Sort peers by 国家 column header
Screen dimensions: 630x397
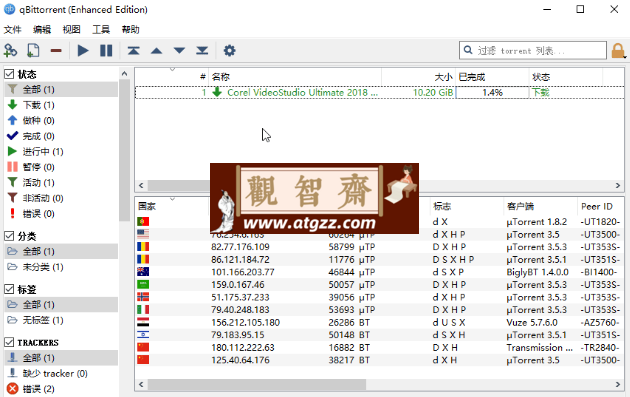click(x=172, y=206)
